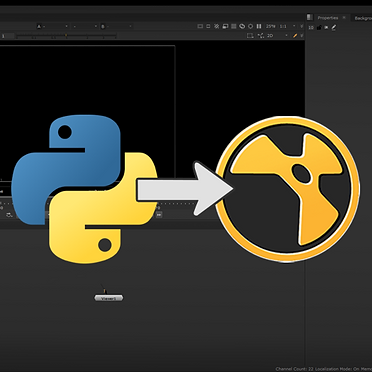Click the striped round icon in Viewer toolbar

(242, 26)
